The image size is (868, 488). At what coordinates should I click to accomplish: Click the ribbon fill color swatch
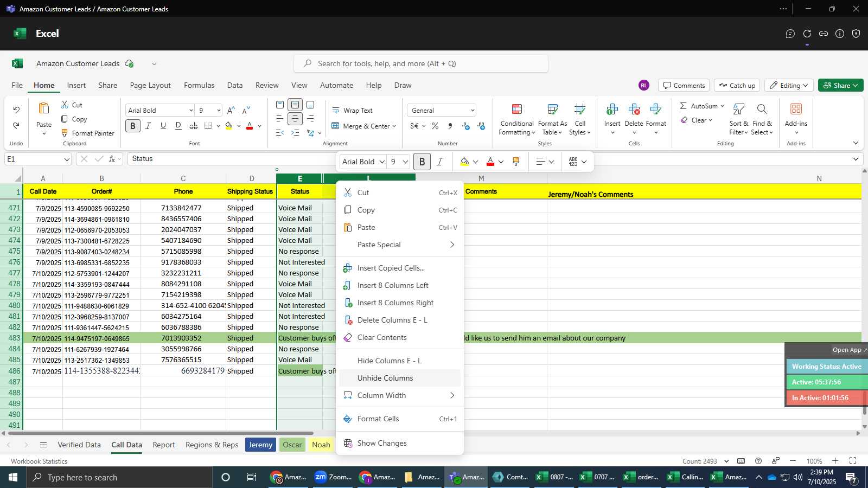point(229,126)
